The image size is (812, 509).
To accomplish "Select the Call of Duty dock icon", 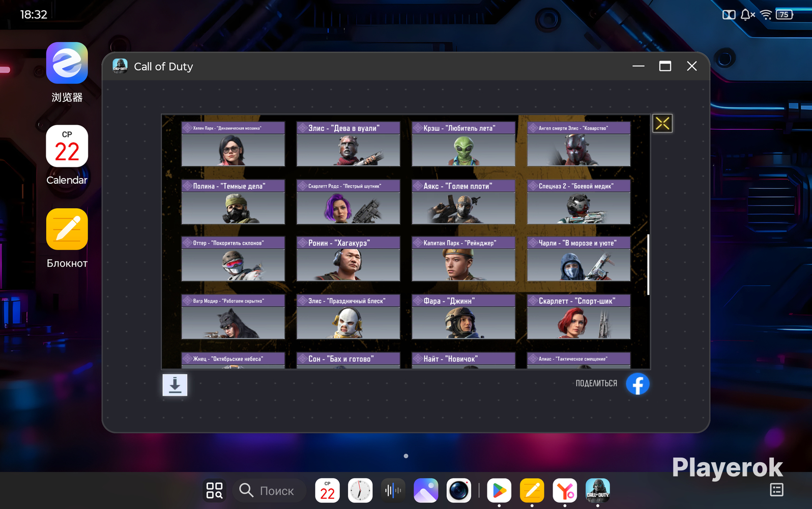I will click(598, 491).
